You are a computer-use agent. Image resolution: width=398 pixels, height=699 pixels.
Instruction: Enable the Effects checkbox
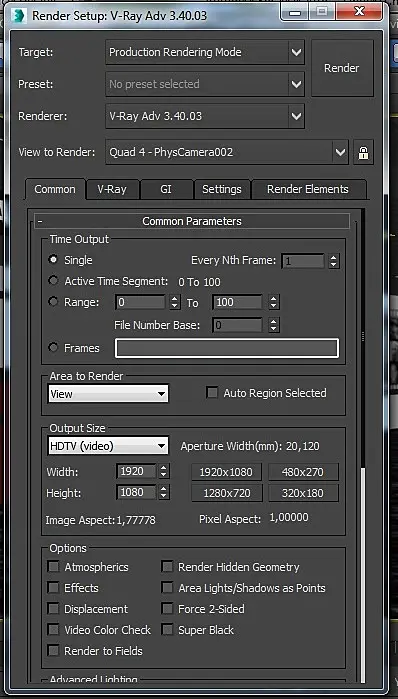(x=53, y=588)
